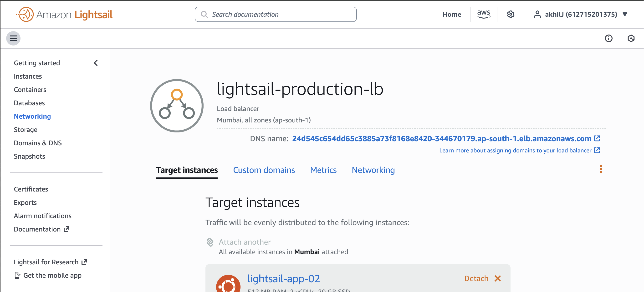The width and height of the screenshot is (644, 292).
Task: Go to Certificates
Action: pos(31,189)
